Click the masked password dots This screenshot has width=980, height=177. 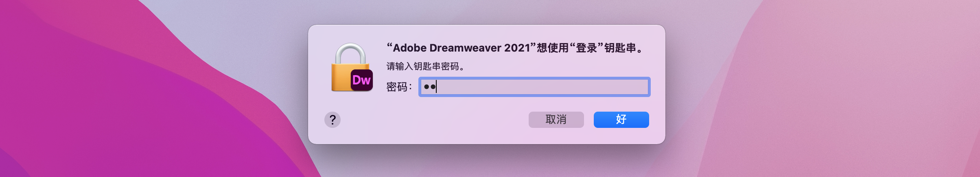(x=429, y=87)
